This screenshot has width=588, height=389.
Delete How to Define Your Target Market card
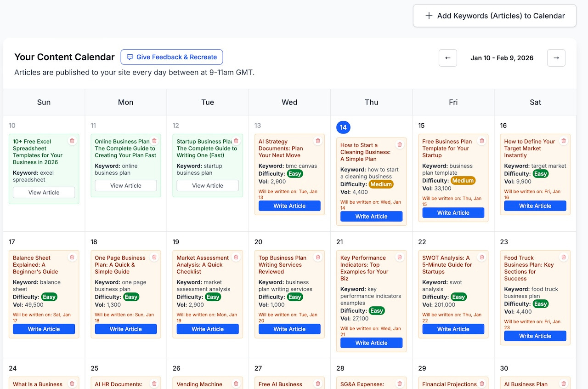click(563, 141)
